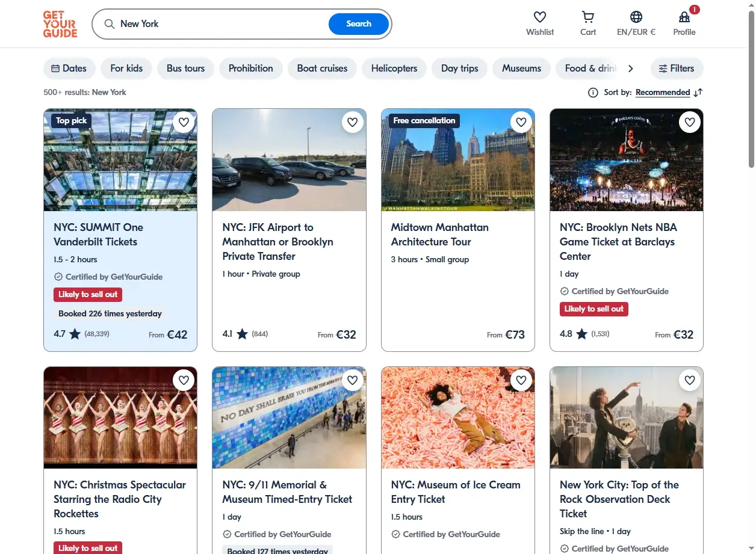
Task: Wishlist the Midtown Manhattan Architecture Tour card
Action: (521, 122)
